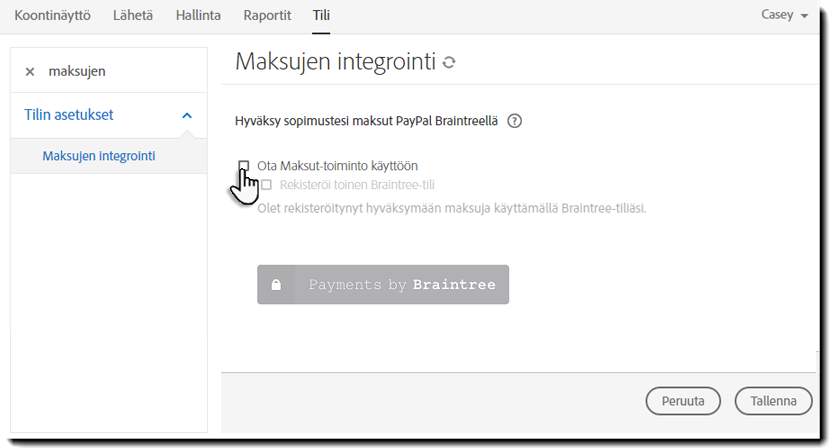The width and height of the screenshot is (830, 448).
Task: Select the Tili tab
Action: coord(321,15)
